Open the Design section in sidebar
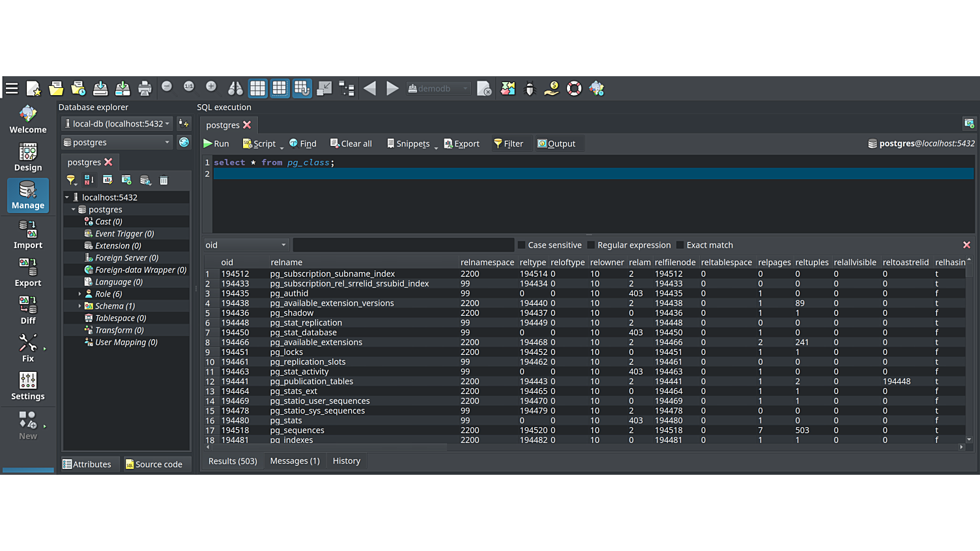Screen dimensions: 980x551 [28, 157]
